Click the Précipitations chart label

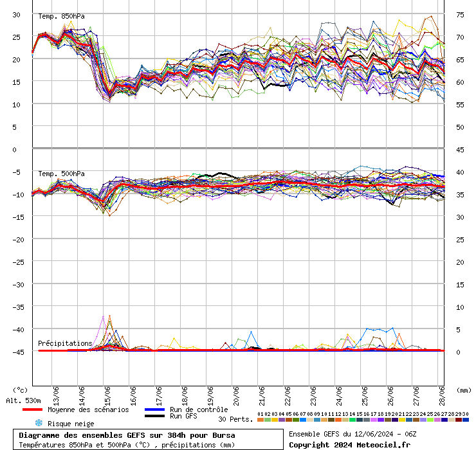point(65,343)
